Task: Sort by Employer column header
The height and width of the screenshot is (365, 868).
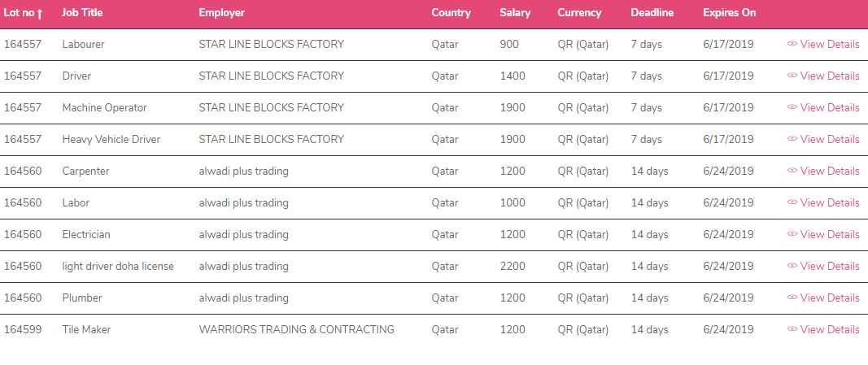Action: coord(221,13)
